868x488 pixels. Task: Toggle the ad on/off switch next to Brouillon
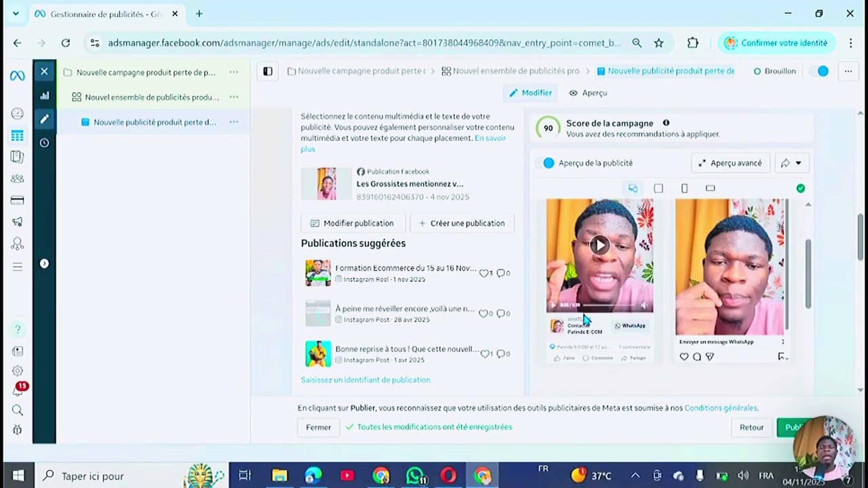[x=819, y=71]
